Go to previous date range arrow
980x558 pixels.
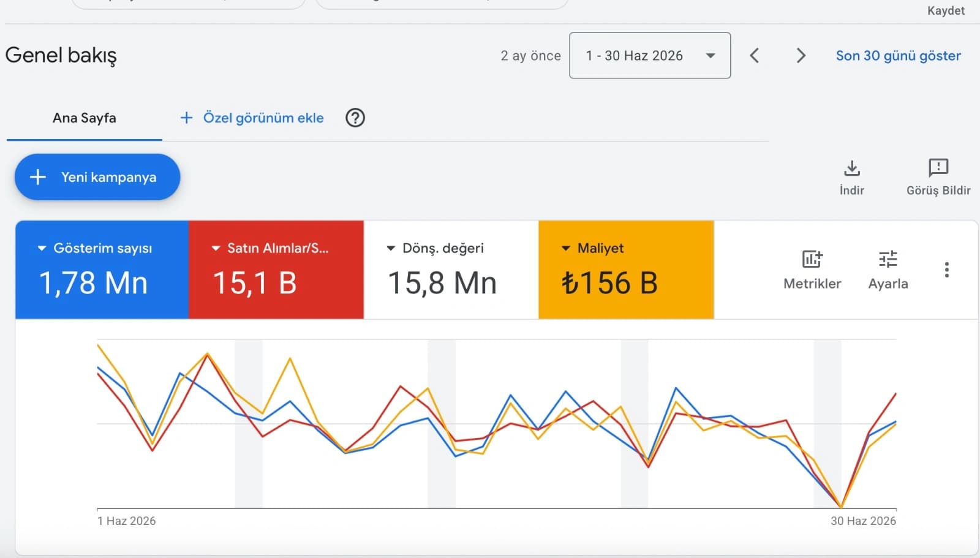click(x=755, y=56)
